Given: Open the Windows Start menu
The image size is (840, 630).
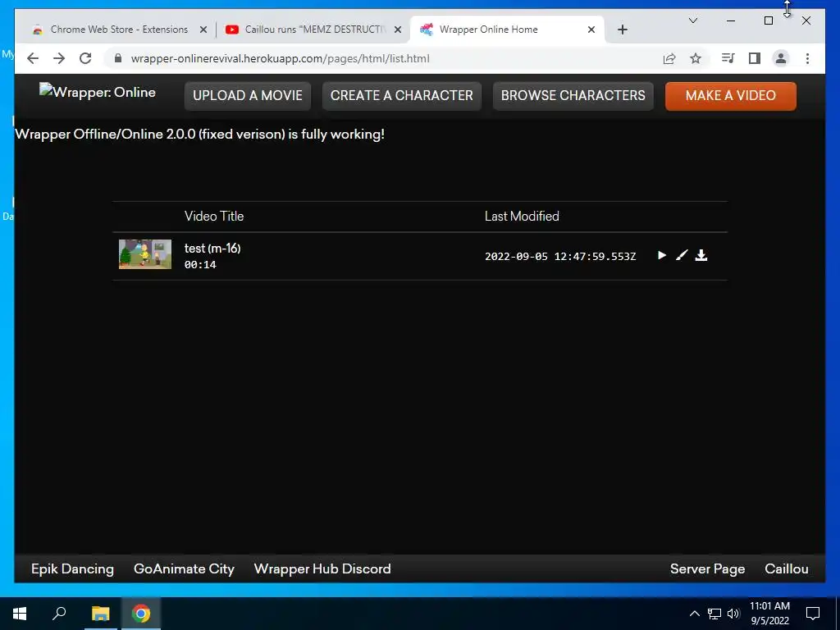Looking at the screenshot, I should click(x=20, y=614).
